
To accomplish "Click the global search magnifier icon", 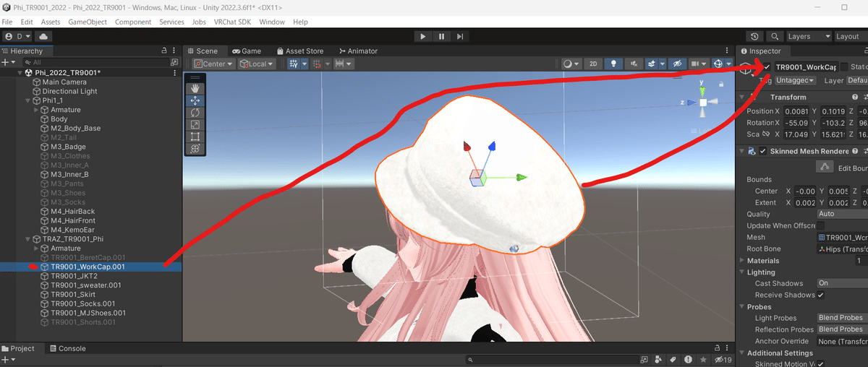I will coord(775,36).
